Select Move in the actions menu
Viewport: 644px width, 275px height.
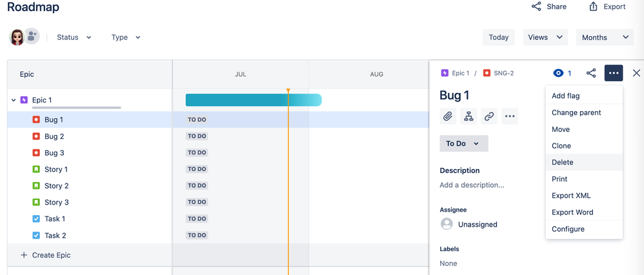[x=584, y=129]
